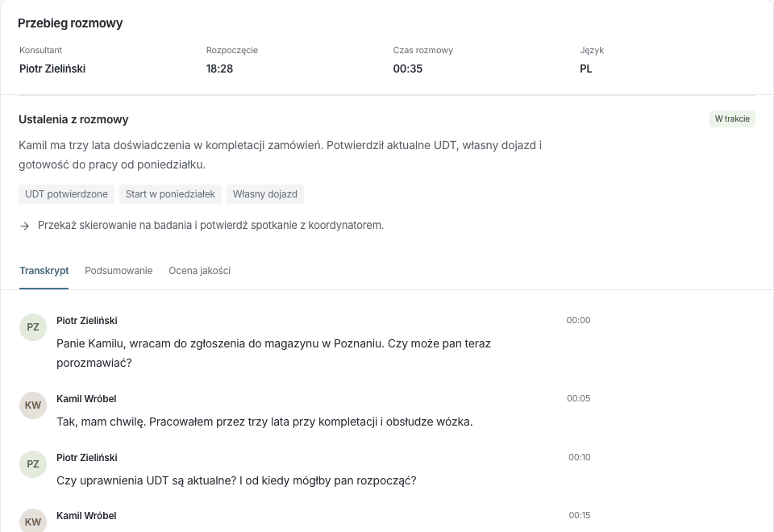Viewport: 774px width, 532px height.
Task: Open the Transkrypt tab
Action: (x=44, y=271)
